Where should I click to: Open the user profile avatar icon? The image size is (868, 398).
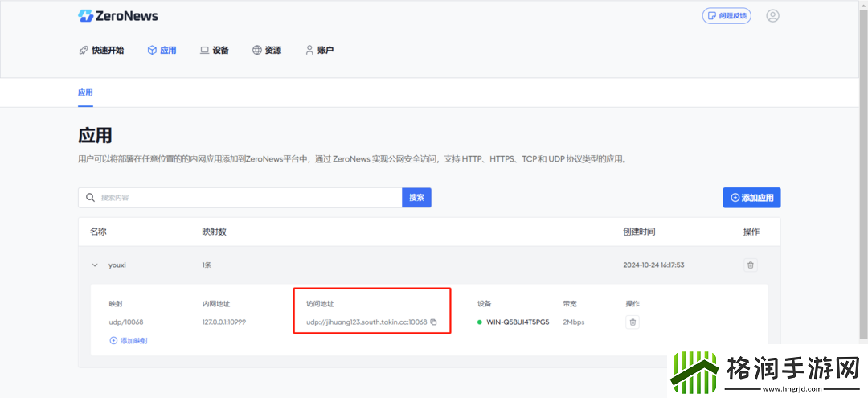(772, 16)
